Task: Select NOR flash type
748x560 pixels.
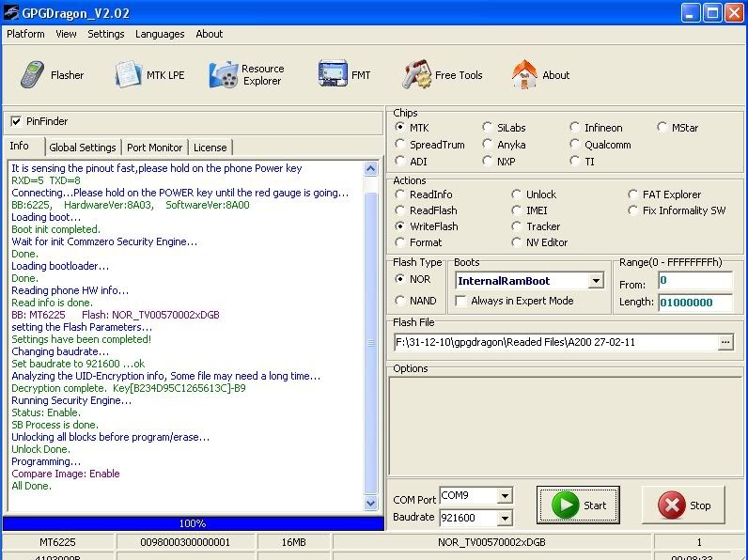Action: click(399, 279)
